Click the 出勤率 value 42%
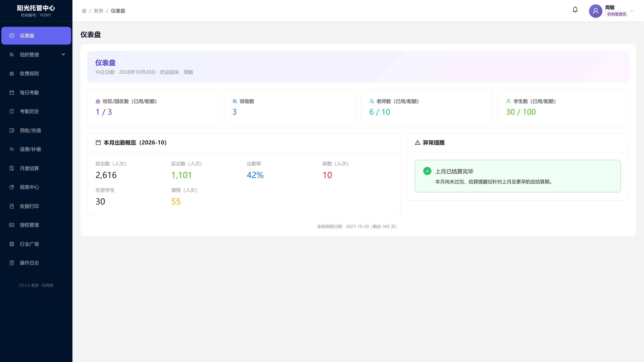 pyautogui.click(x=255, y=175)
